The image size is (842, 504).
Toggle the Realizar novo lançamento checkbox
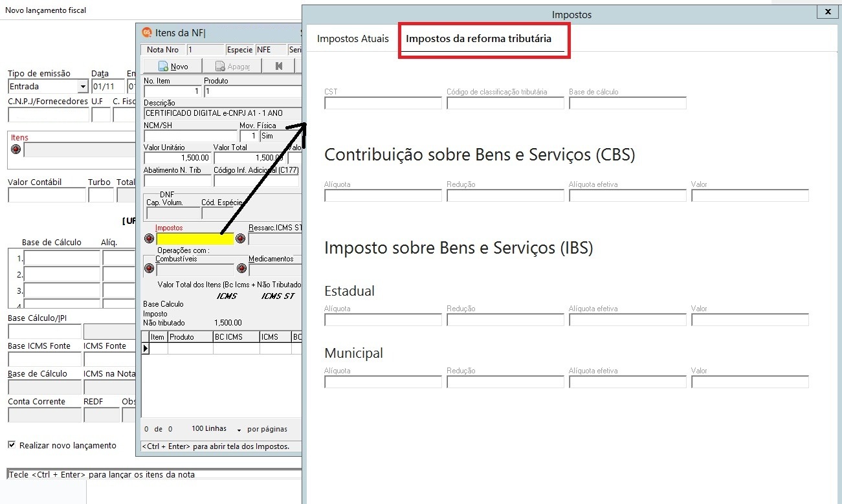(x=12, y=445)
